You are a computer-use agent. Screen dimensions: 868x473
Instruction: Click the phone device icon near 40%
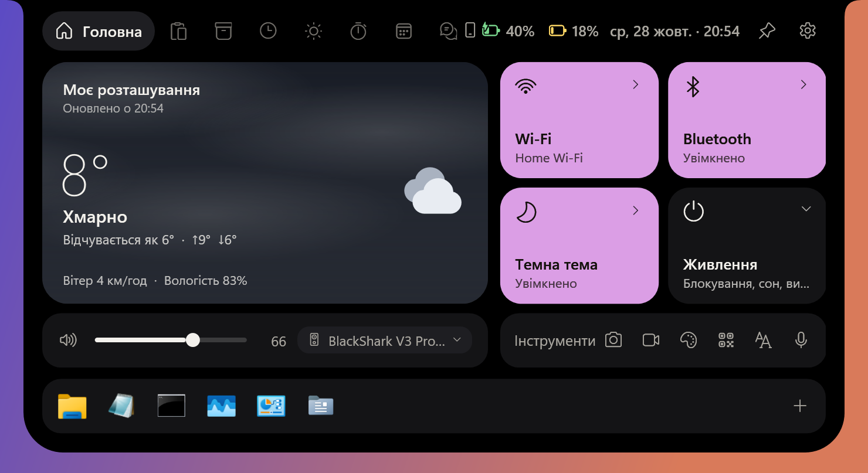[470, 30]
